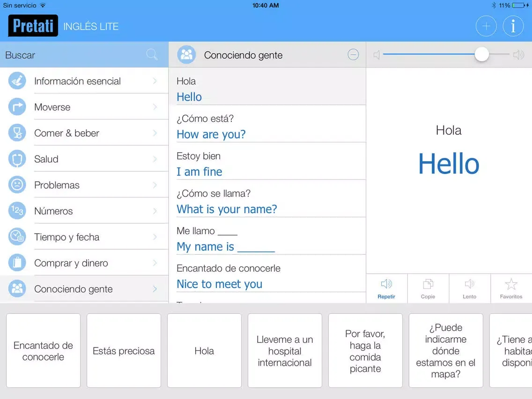
Task: Tap the Conociendo gente sidebar people icon
Action: point(17,289)
